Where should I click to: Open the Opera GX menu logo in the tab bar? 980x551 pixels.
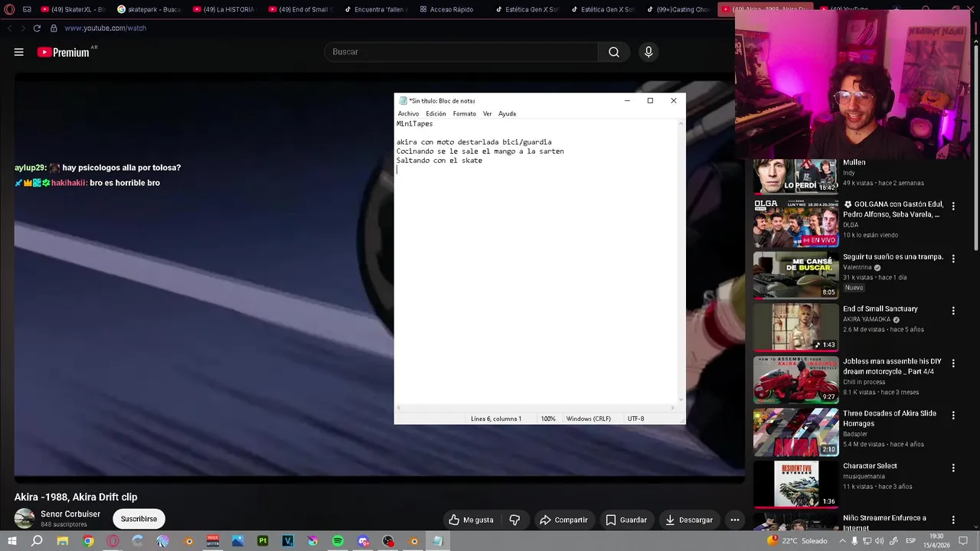coord(9,9)
